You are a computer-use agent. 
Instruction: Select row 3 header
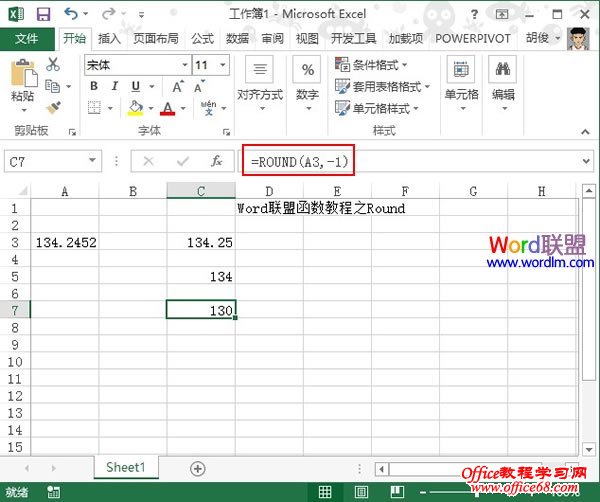click(15, 242)
